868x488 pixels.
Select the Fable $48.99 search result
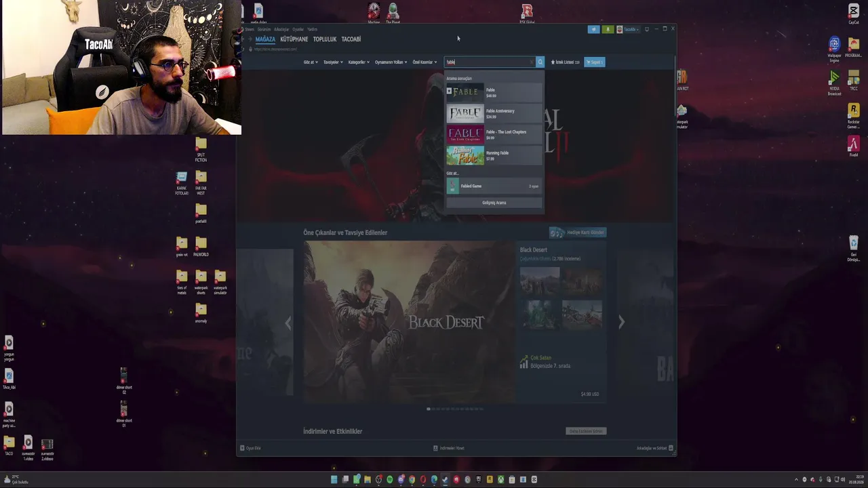pyautogui.click(x=494, y=92)
